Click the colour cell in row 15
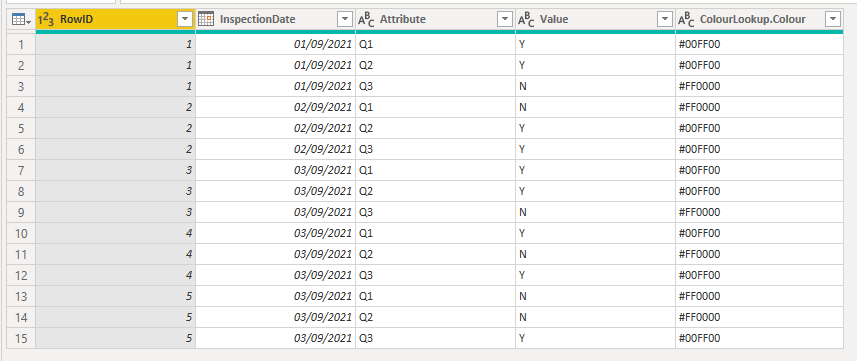This screenshot has width=857, height=361. 759,338
